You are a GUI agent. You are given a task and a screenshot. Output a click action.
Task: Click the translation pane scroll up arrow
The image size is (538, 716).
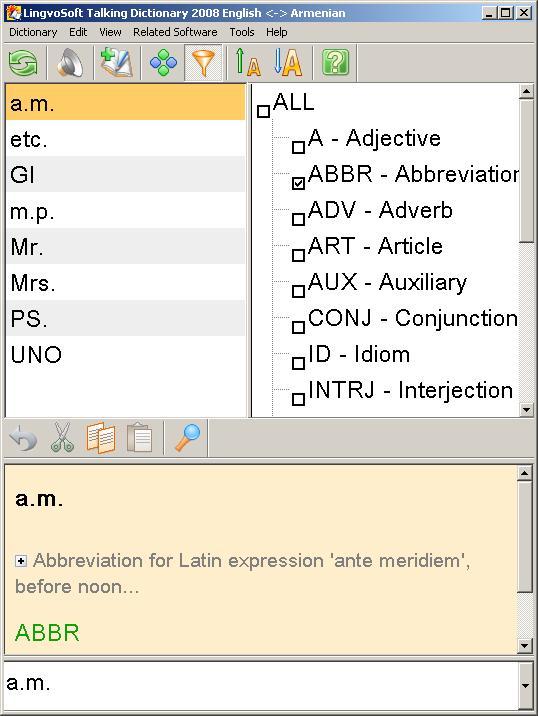coord(525,473)
